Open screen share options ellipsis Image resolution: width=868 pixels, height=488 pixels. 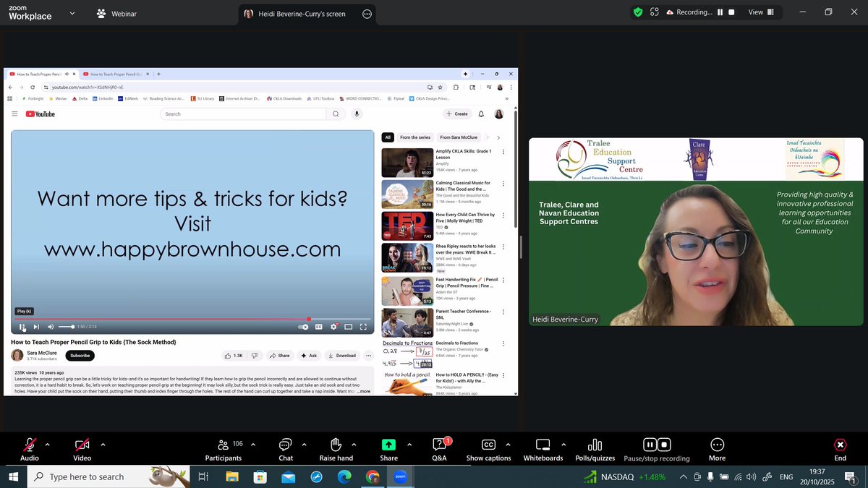(x=367, y=14)
